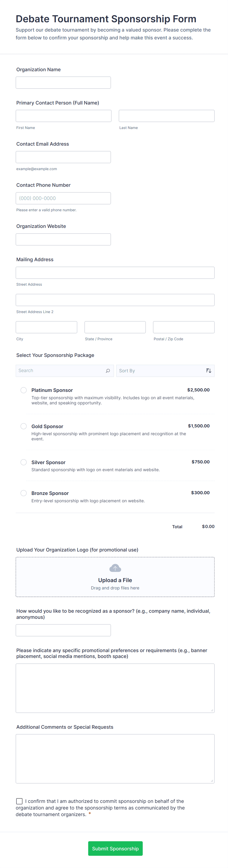Click the Last Name input box
The height and width of the screenshot is (868, 228).
(x=167, y=116)
